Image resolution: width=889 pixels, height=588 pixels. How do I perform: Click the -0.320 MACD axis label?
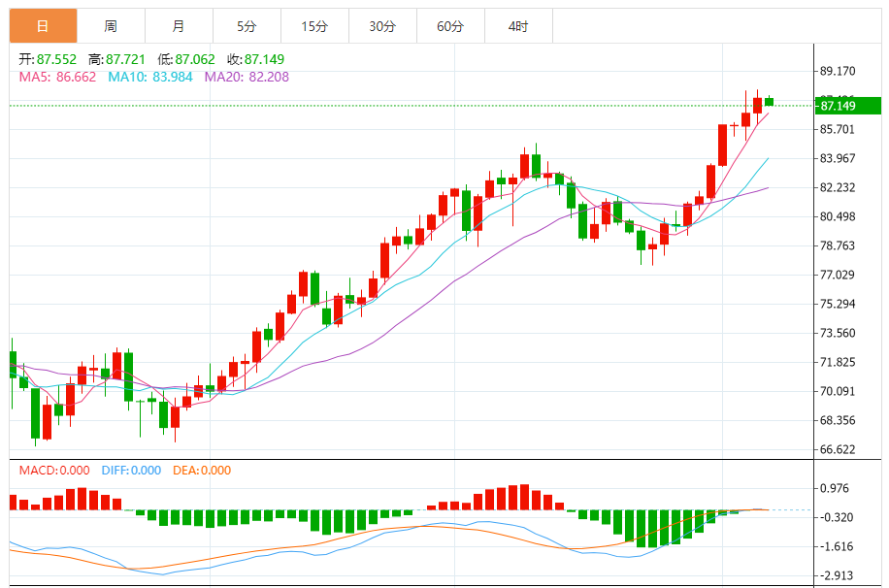pyautogui.click(x=836, y=518)
